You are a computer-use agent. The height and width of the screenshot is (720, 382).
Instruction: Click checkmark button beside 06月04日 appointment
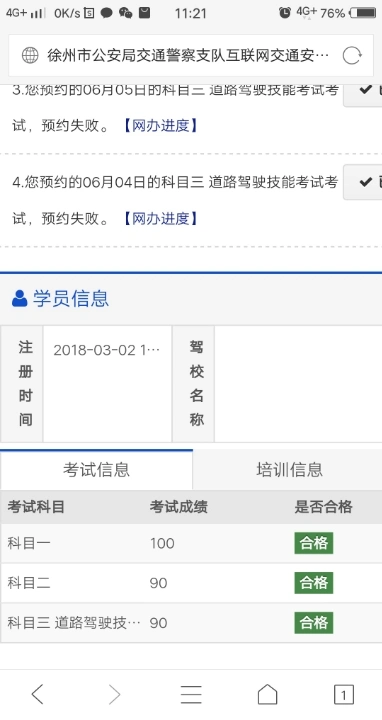(x=363, y=182)
